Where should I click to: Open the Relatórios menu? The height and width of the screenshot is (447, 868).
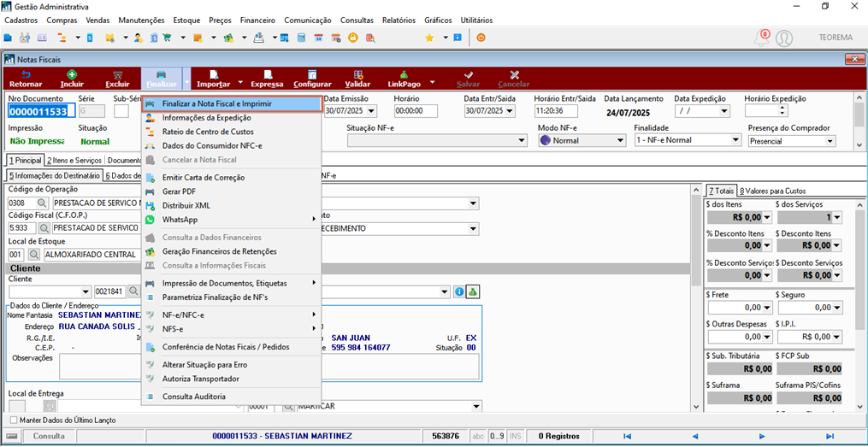pyautogui.click(x=399, y=21)
